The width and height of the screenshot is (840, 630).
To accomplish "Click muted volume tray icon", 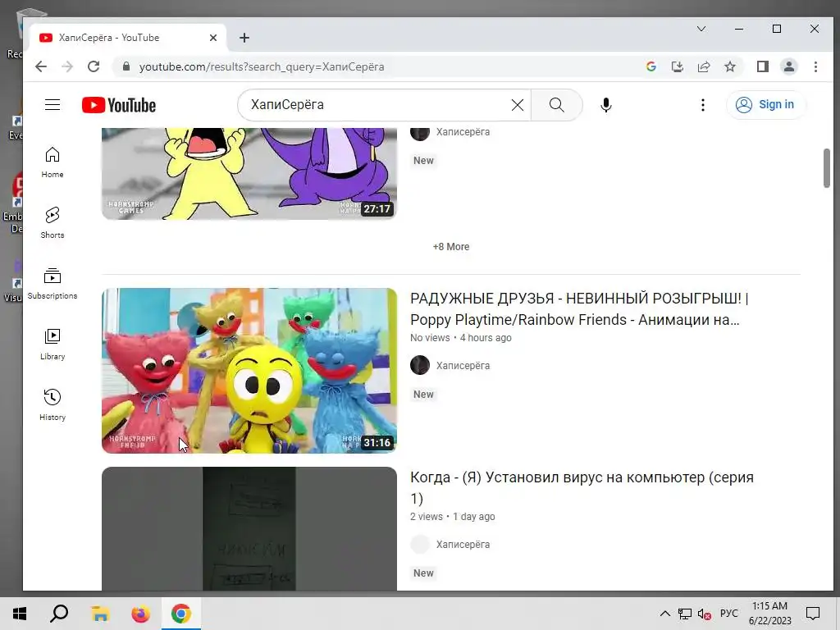I will 705,614.
